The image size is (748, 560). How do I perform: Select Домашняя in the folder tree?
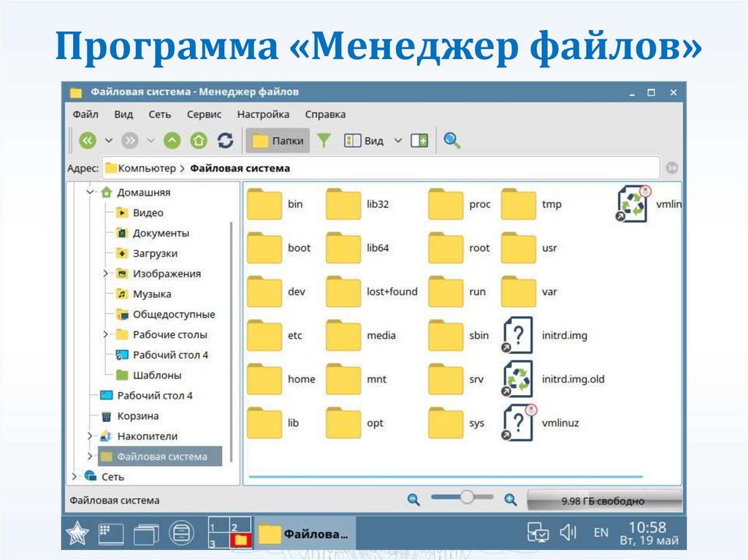[144, 192]
